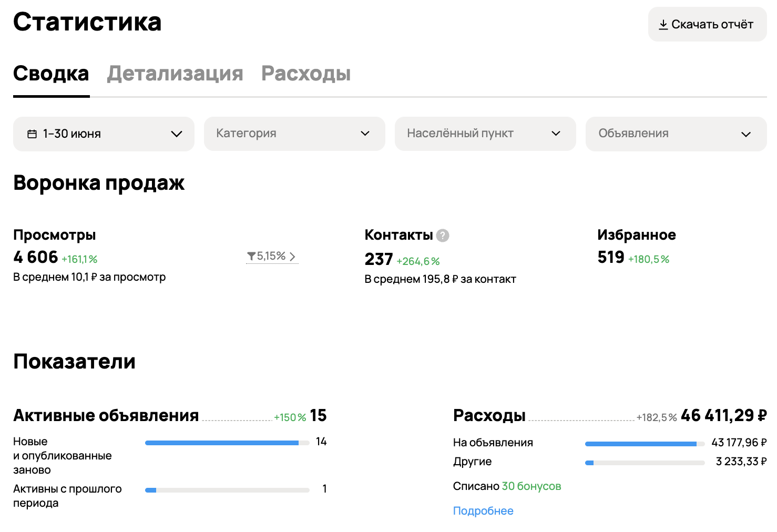Image resolution: width=777 pixels, height=532 pixels.
Task: Click the Просмотры count 4 606
Action: coord(36,258)
